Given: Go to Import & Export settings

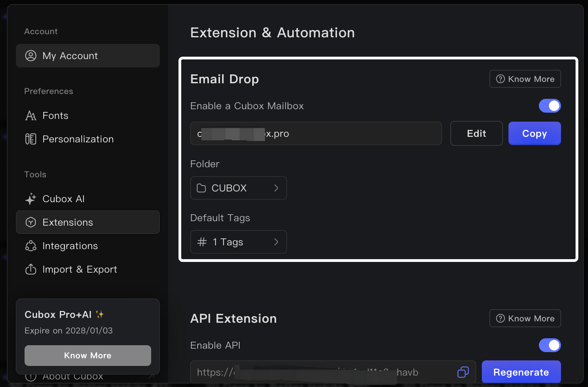Looking at the screenshot, I should click(80, 269).
